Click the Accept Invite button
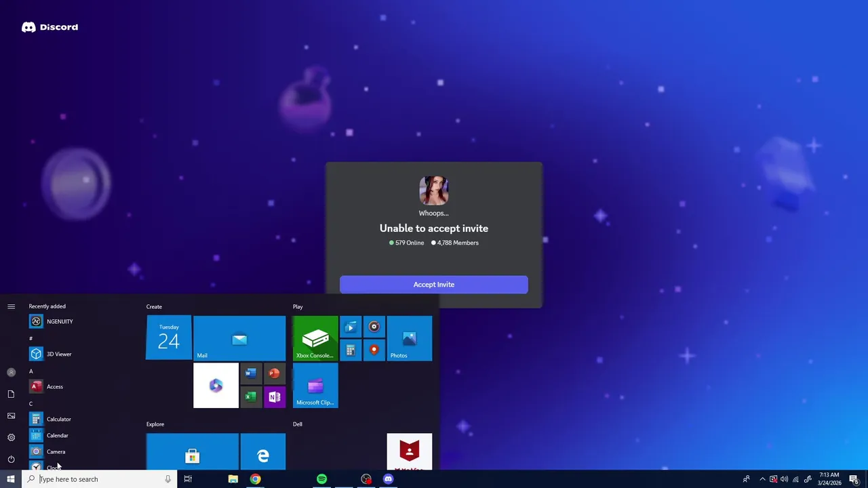 [434, 285]
